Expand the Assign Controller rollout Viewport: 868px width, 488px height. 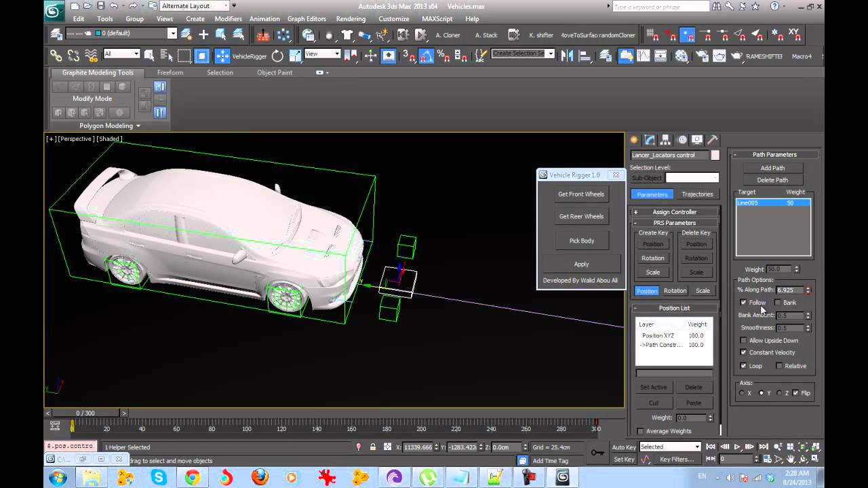674,212
